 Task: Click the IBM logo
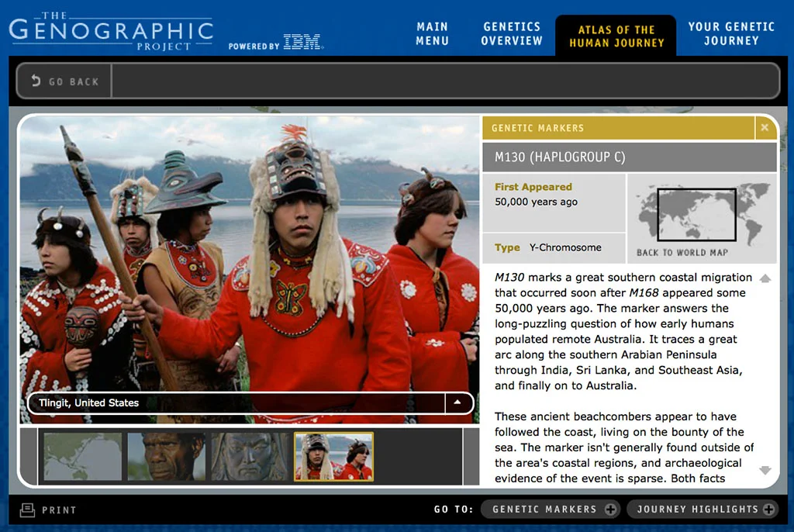coord(302,42)
